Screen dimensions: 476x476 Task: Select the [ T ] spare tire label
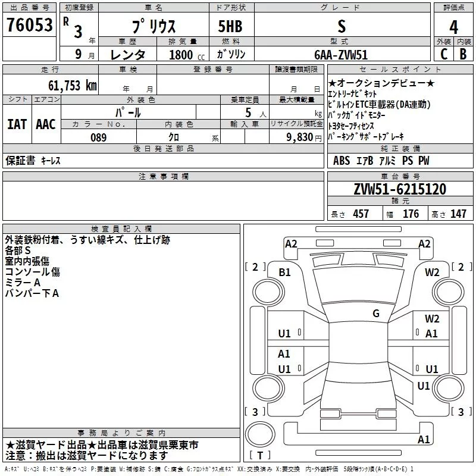260,455
